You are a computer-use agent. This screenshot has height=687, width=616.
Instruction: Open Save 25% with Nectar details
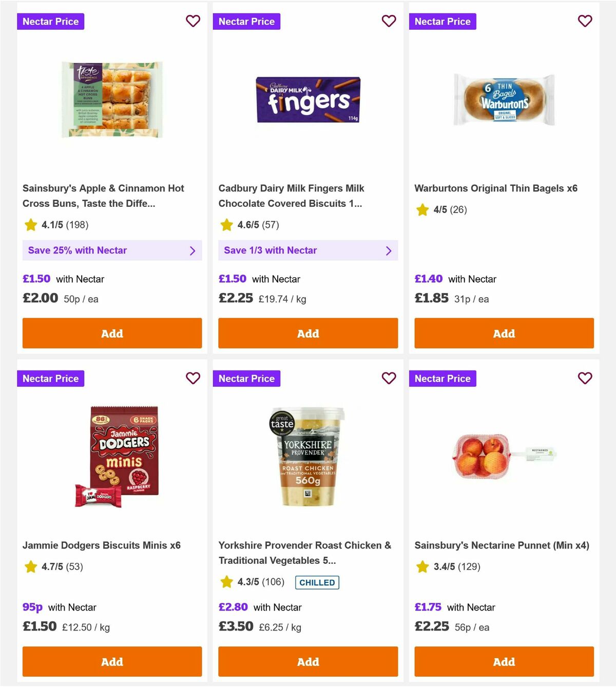coord(112,250)
